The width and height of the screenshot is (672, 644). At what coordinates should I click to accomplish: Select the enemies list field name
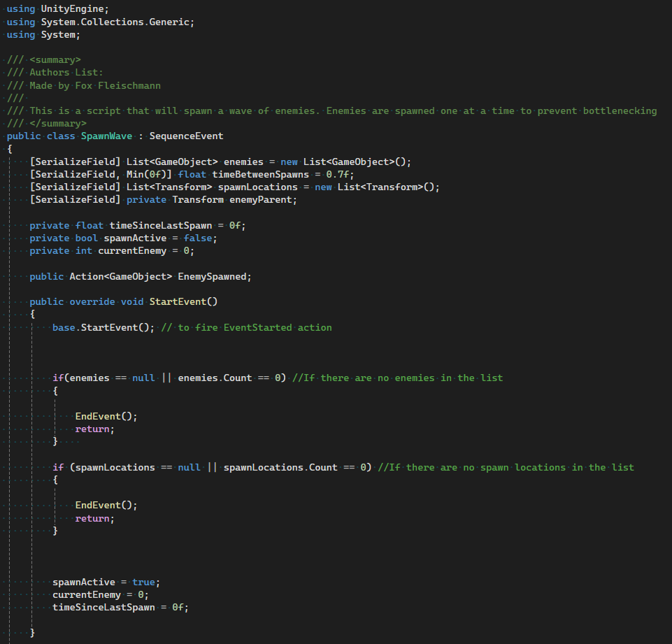(243, 162)
